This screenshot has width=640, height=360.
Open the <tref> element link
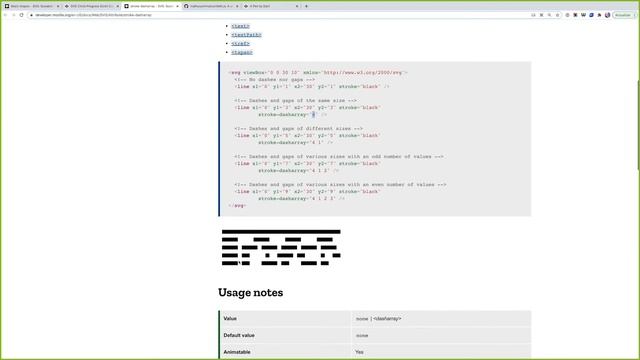(240, 44)
